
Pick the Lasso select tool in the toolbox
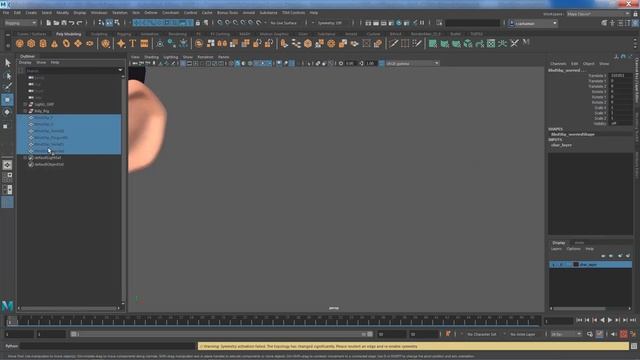click(x=7, y=75)
